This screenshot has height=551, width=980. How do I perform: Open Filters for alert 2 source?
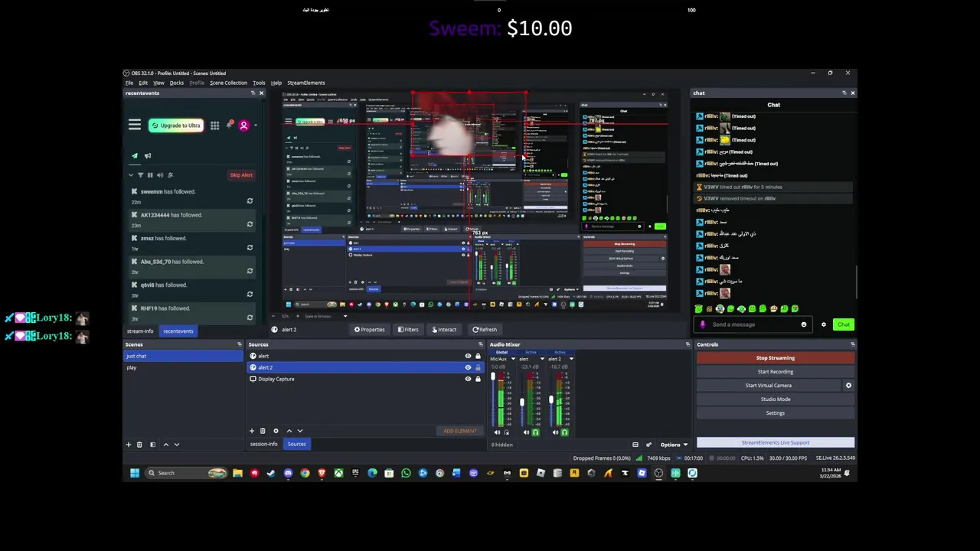tap(408, 330)
